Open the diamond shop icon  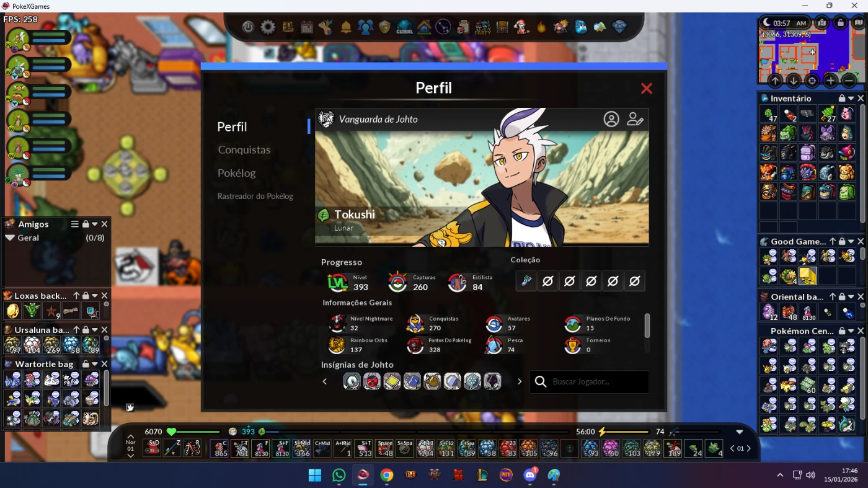click(619, 27)
